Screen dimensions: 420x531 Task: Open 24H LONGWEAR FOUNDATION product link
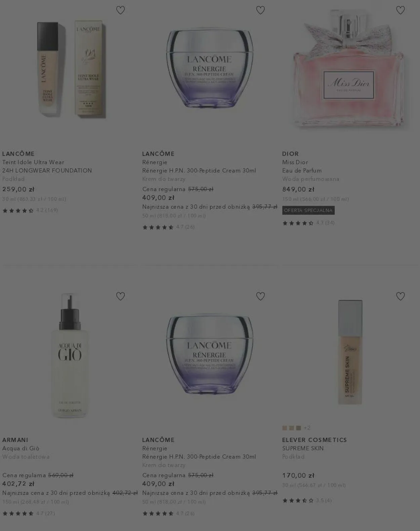(x=47, y=170)
